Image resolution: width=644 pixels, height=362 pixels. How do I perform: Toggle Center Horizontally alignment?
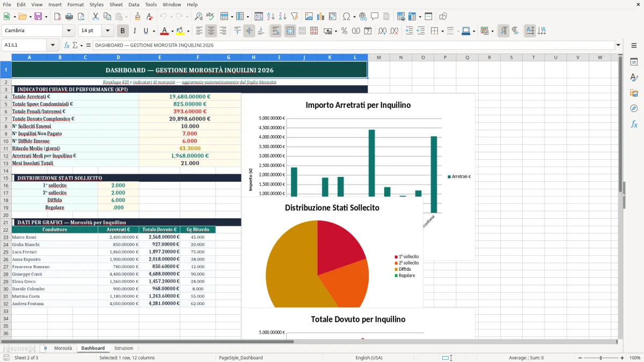[x=211, y=31]
